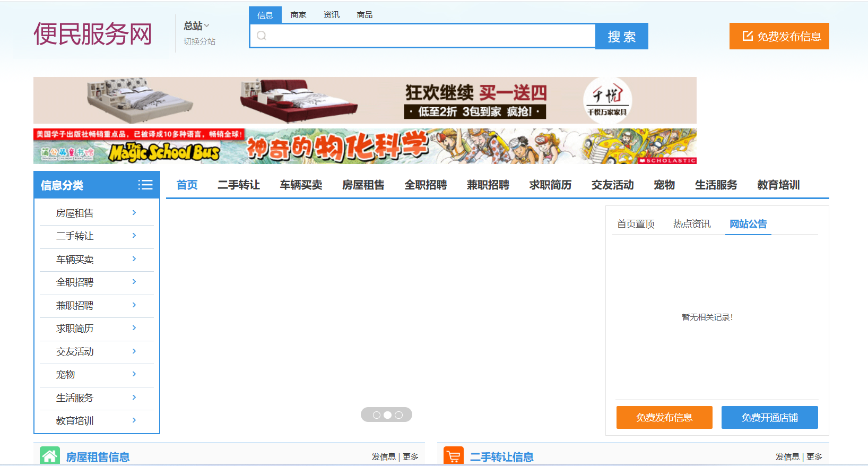The height and width of the screenshot is (466, 868).
Task: Click the magnifier icon in search box
Action: 262,36
